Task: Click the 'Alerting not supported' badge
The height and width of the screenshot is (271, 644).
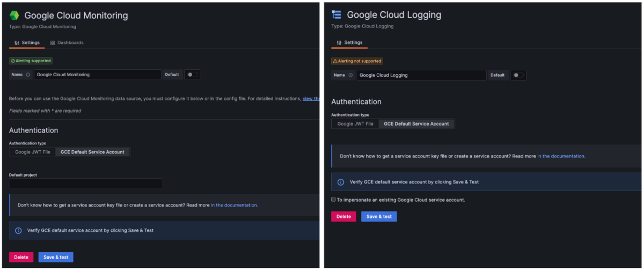Action: pyautogui.click(x=357, y=61)
